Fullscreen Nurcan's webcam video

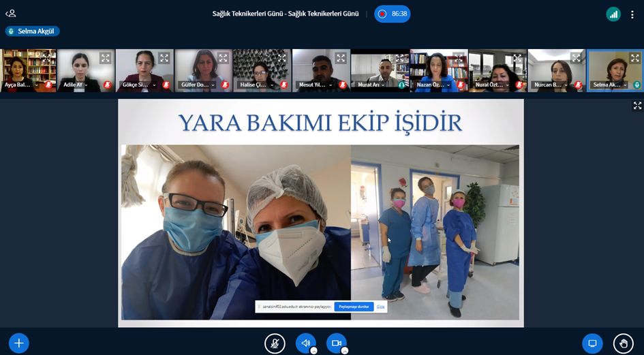click(576, 58)
